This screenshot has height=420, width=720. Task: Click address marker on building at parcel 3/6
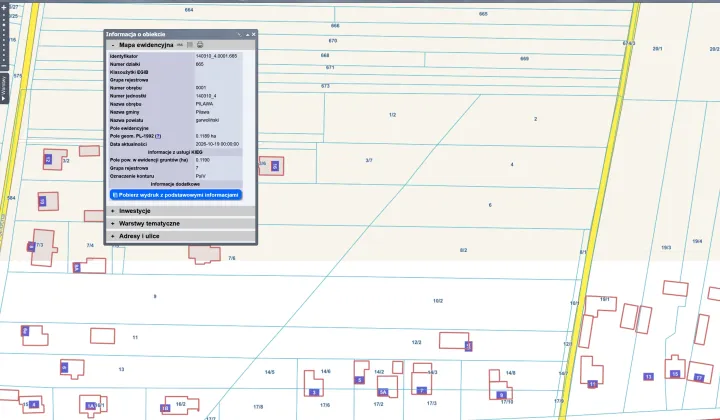pos(275,166)
